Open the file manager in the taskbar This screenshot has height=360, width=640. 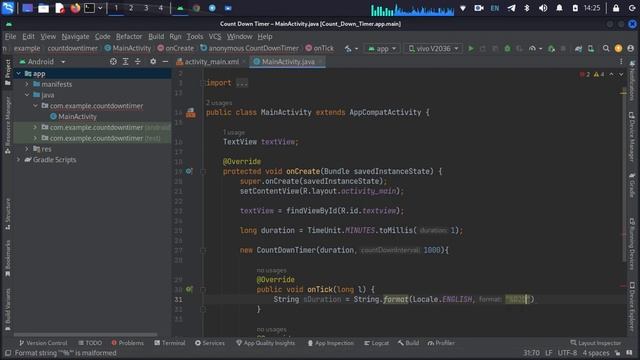43,8
